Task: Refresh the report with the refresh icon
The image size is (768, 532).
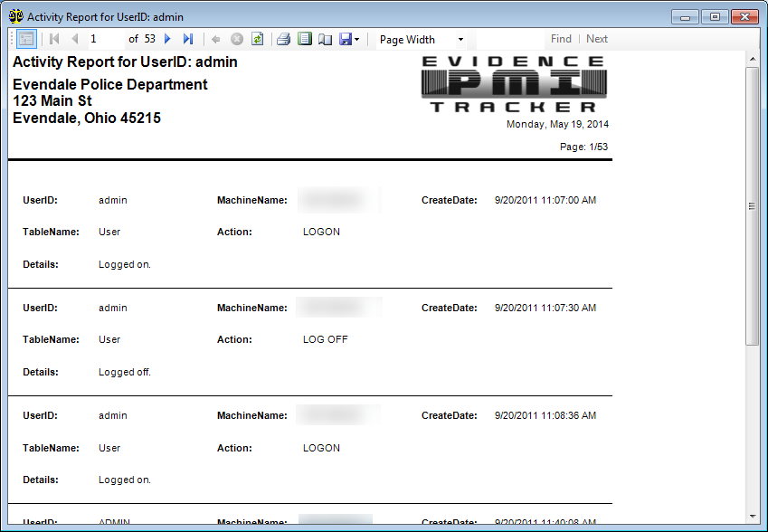Action: [x=256, y=39]
